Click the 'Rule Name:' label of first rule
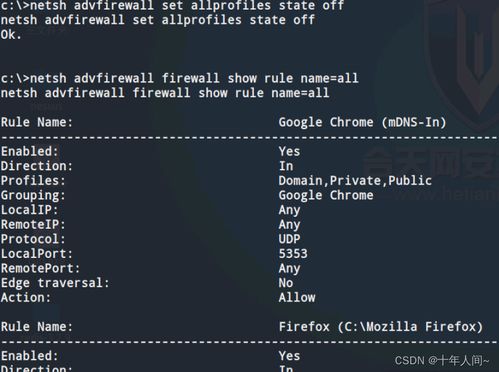This screenshot has height=372, width=499. [x=37, y=122]
